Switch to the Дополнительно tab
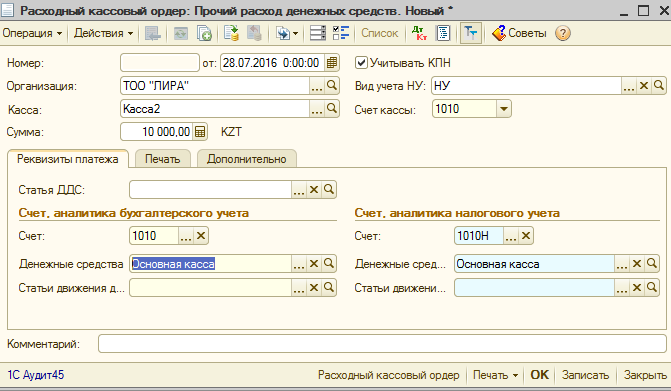 246,159
